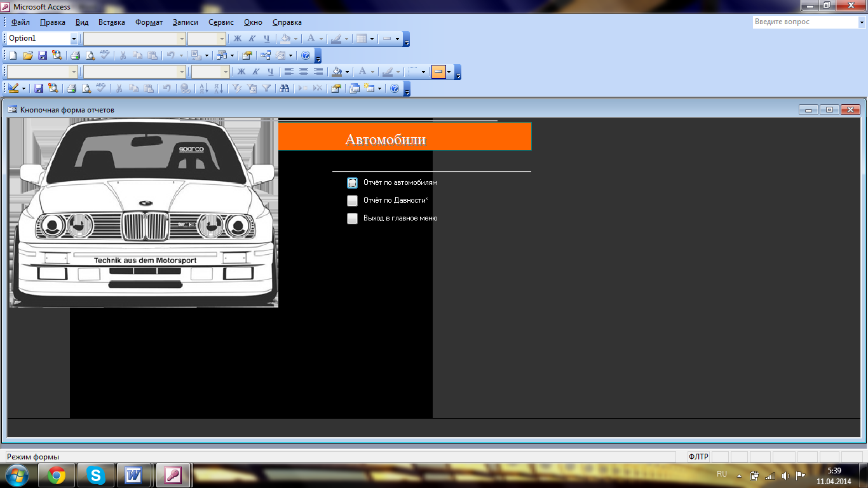Click Save icon beside the View design icon
868x488 pixels.
coord(39,88)
